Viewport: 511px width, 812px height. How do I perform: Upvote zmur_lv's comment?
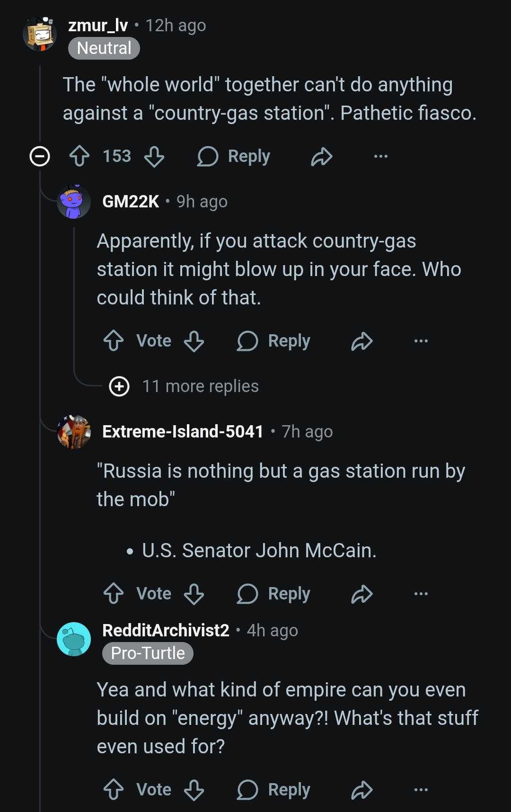(x=79, y=156)
